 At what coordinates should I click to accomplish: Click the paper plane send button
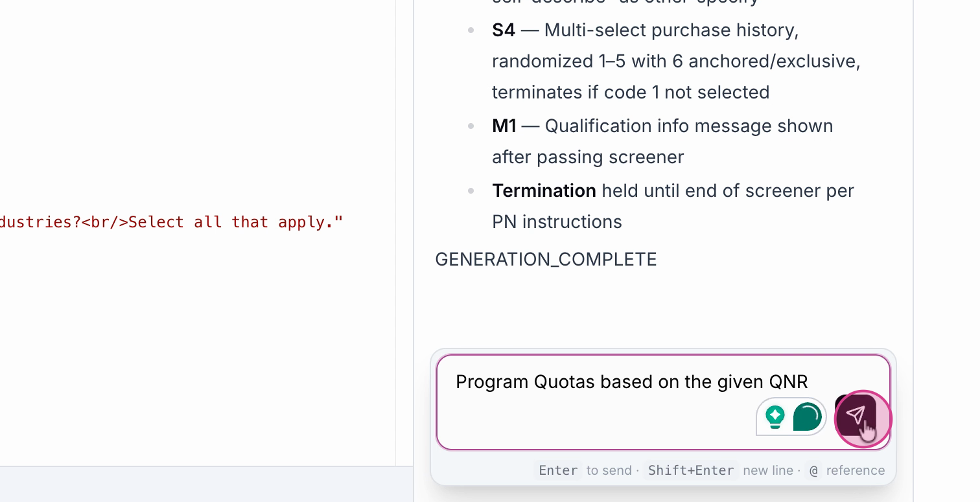pyautogui.click(x=856, y=416)
